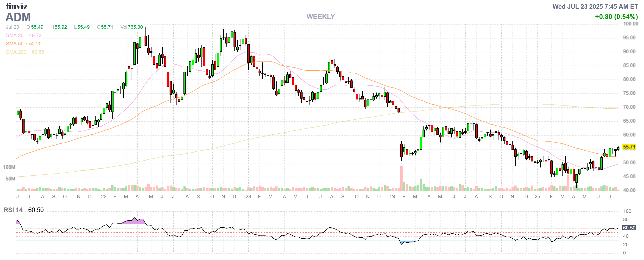Click the '22' year marker on time axis
Screen dimensions: 644x260
click(x=104, y=197)
